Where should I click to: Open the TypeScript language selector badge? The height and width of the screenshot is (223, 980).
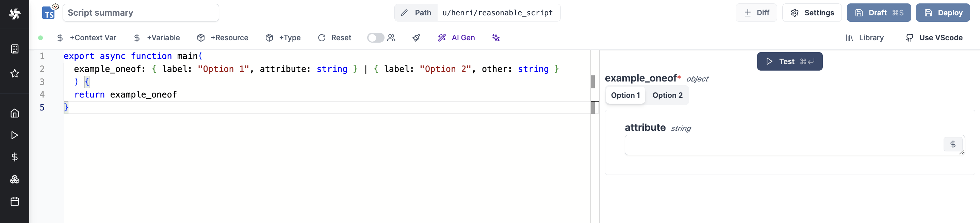(49, 13)
